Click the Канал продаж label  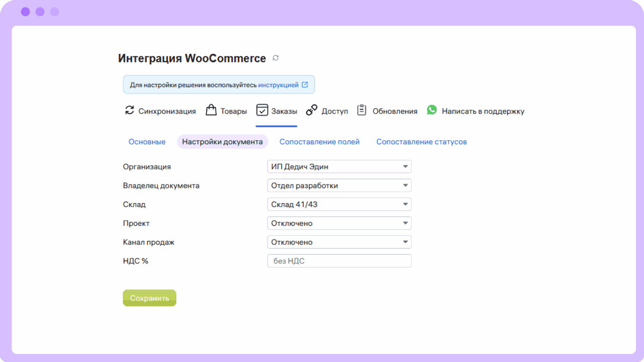(x=148, y=242)
